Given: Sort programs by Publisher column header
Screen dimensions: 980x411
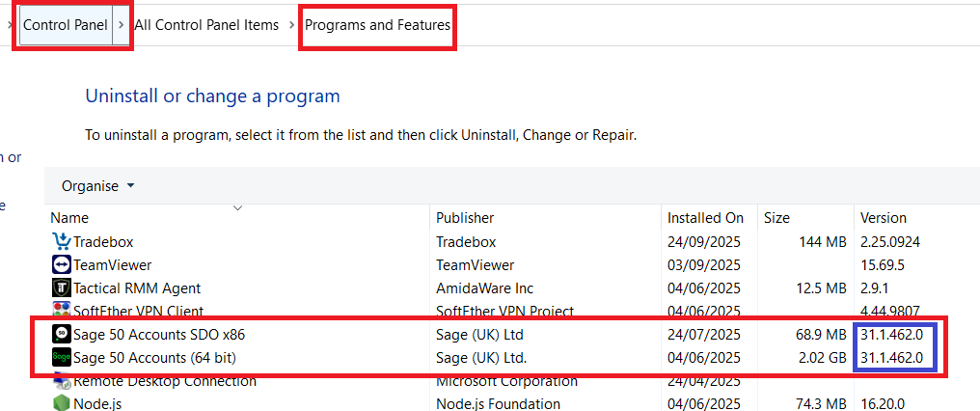Looking at the screenshot, I should point(464,218).
